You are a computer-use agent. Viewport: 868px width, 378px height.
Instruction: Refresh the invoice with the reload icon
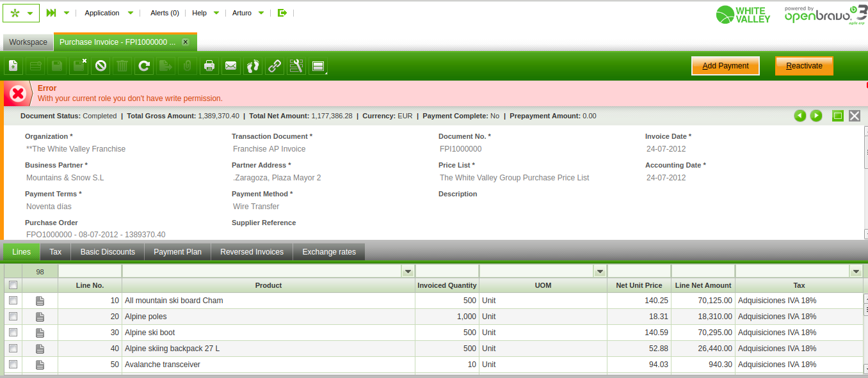point(144,66)
